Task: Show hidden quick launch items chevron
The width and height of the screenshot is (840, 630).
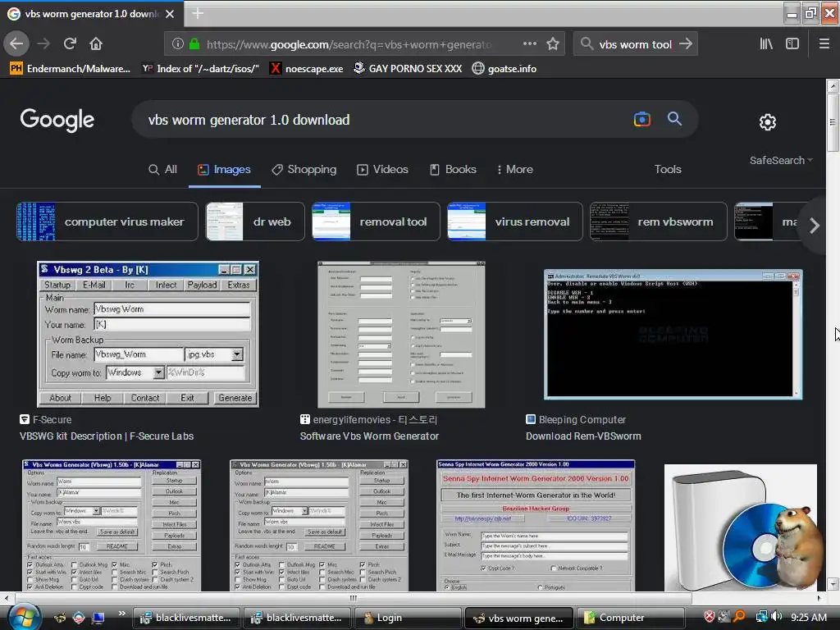Action: pyautogui.click(x=121, y=614)
